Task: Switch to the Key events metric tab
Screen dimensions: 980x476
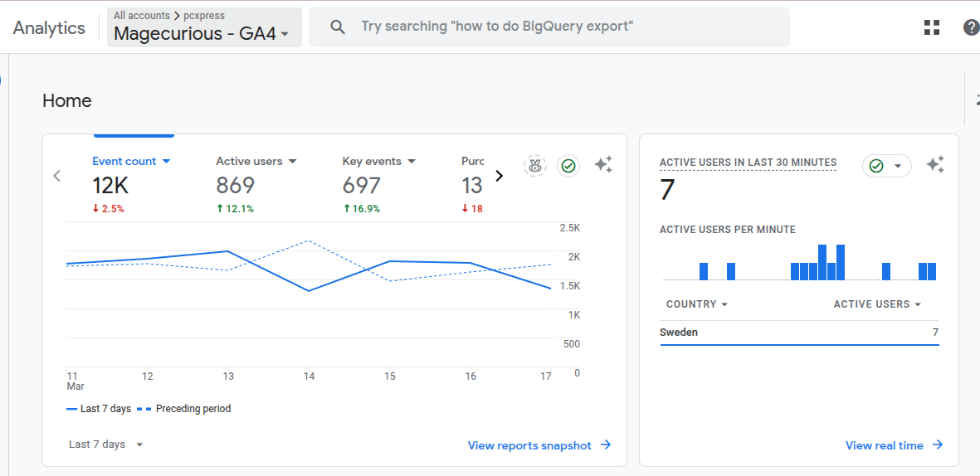Action: point(378,162)
